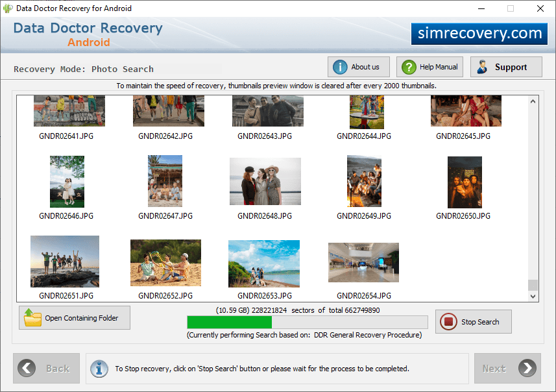Image resolution: width=556 pixels, height=392 pixels.
Task: Select thumbnail GNDR02641.JPG graffiti group photo
Action: tap(69, 111)
